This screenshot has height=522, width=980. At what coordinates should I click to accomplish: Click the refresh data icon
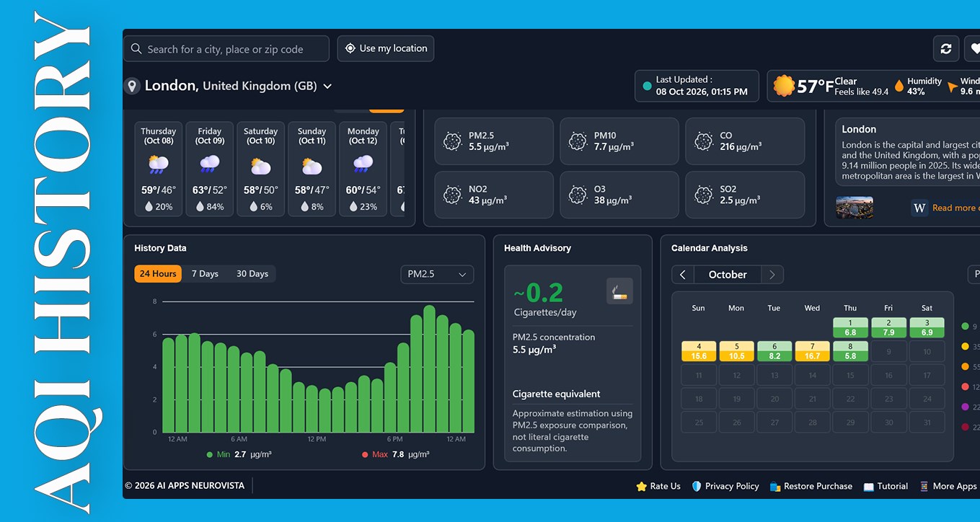pos(946,49)
